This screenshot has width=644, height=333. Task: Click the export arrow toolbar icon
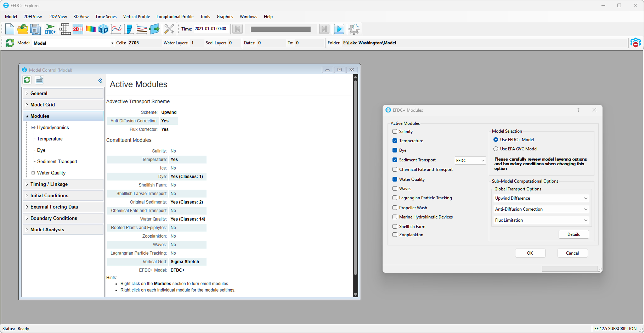[155, 29]
